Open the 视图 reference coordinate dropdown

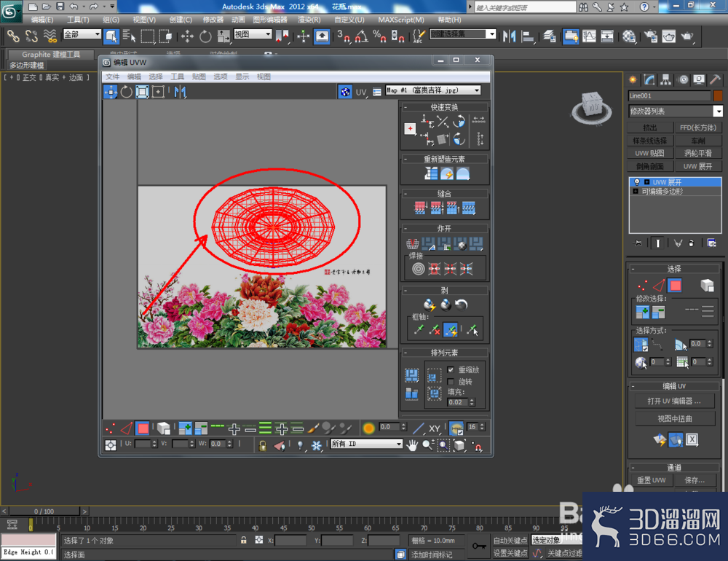[x=253, y=34]
